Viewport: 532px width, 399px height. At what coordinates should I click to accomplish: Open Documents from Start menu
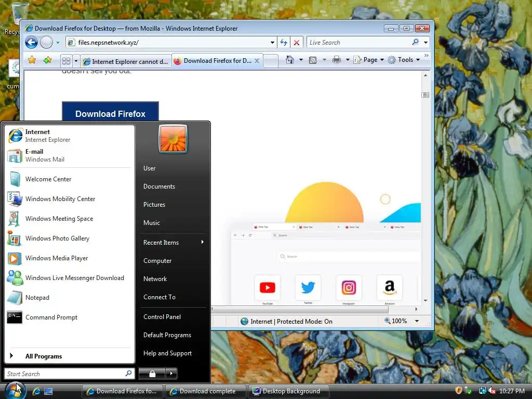tap(173, 187)
